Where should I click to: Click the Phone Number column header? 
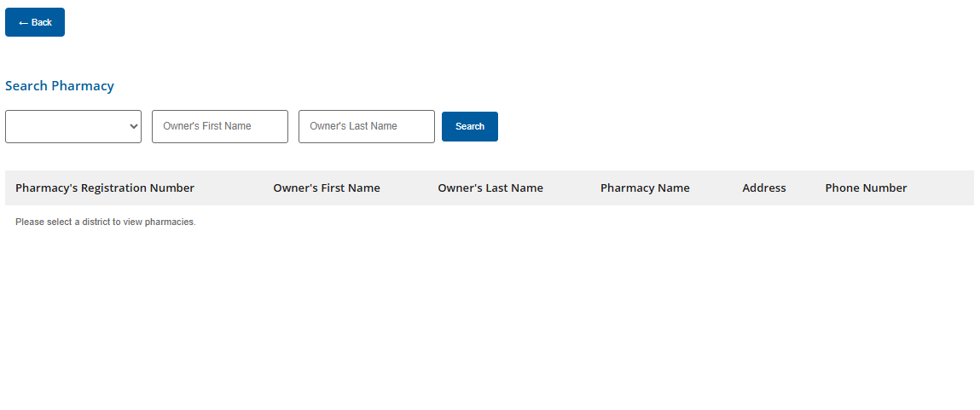[x=866, y=188]
